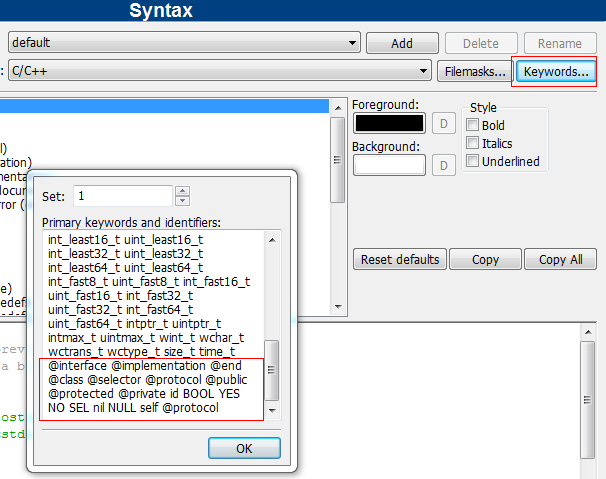Expand the C/C++ language dropdown
This screenshot has width=606, height=479.
[424, 72]
